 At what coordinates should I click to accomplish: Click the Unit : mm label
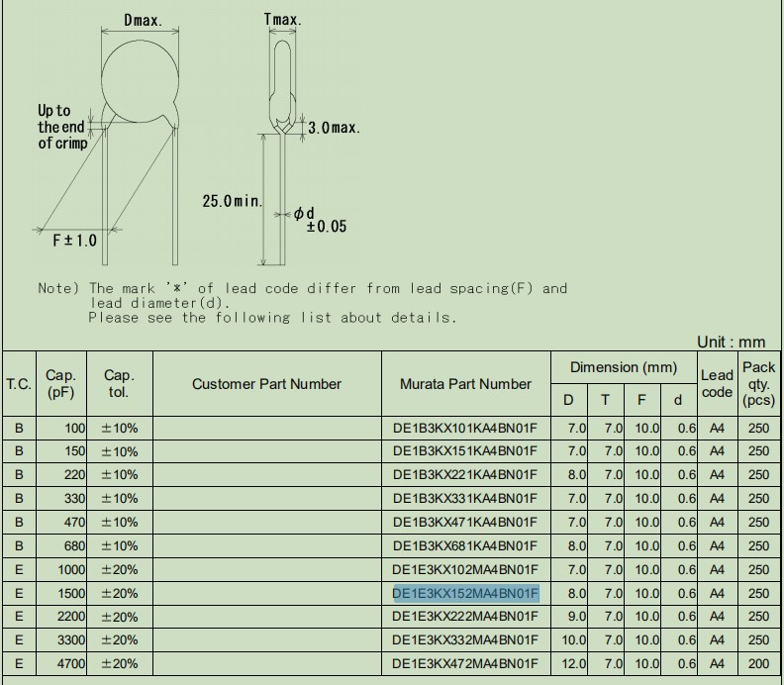point(731,342)
